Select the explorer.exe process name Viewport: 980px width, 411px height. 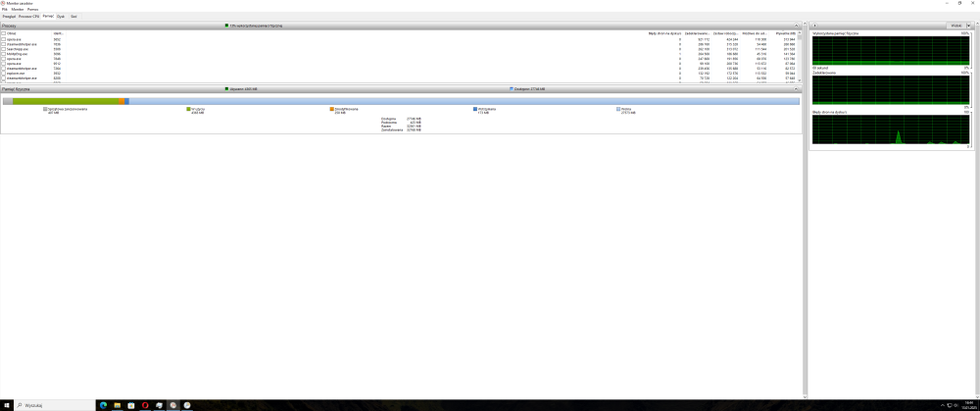[15, 74]
